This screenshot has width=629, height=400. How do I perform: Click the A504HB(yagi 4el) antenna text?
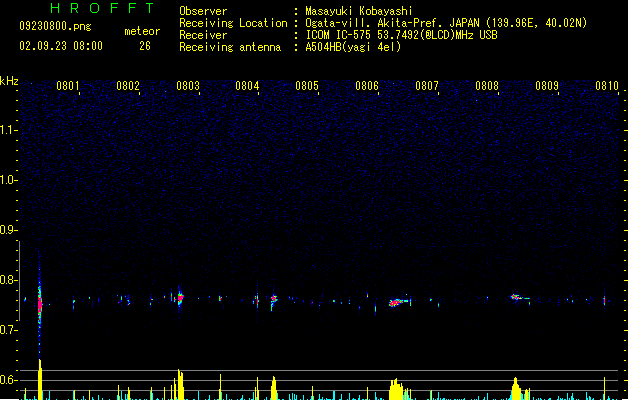click(353, 47)
